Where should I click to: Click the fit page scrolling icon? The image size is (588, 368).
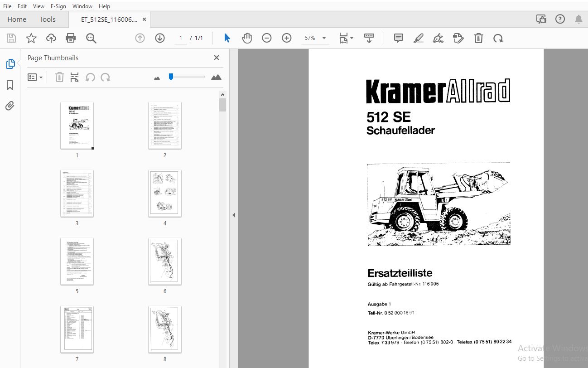344,38
